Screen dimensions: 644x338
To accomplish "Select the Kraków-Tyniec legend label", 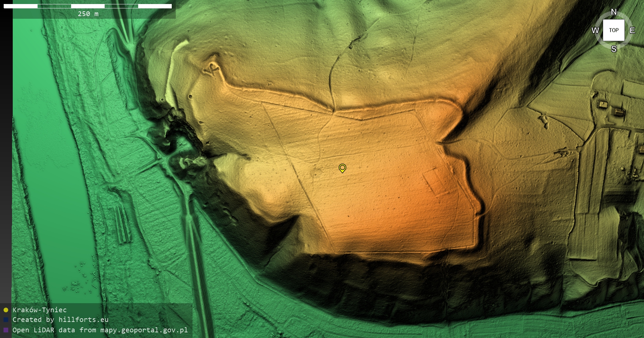I will (x=40, y=310).
